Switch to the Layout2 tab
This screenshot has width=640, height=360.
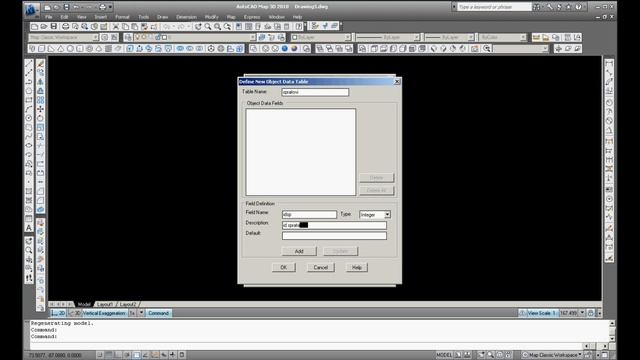coord(128,304)
